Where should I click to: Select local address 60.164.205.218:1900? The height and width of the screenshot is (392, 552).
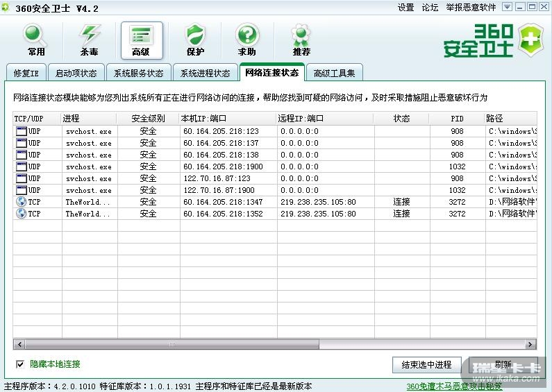(223, 167)
